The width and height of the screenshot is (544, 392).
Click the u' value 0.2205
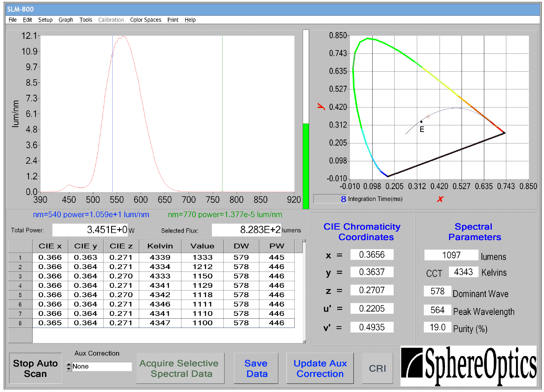click(372, 309)
